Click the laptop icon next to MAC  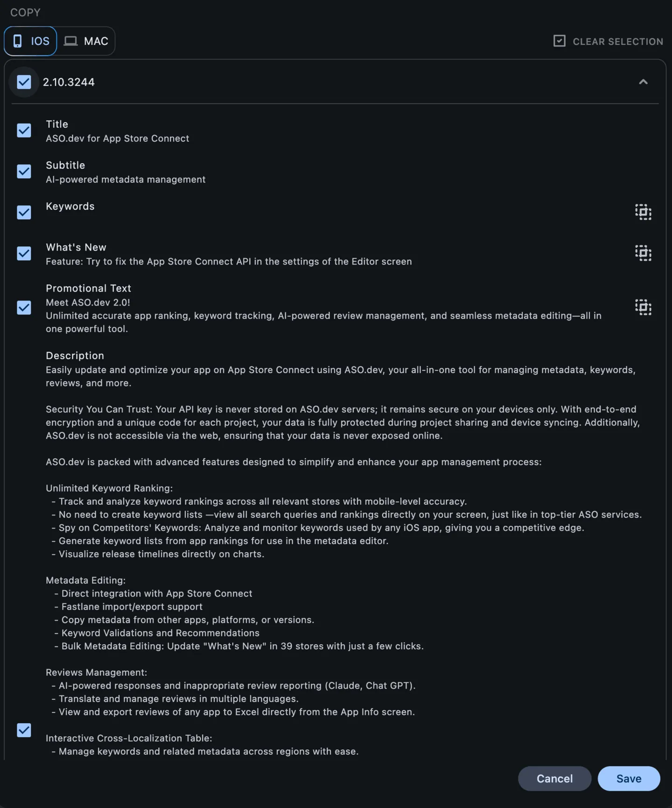point(70,41)
